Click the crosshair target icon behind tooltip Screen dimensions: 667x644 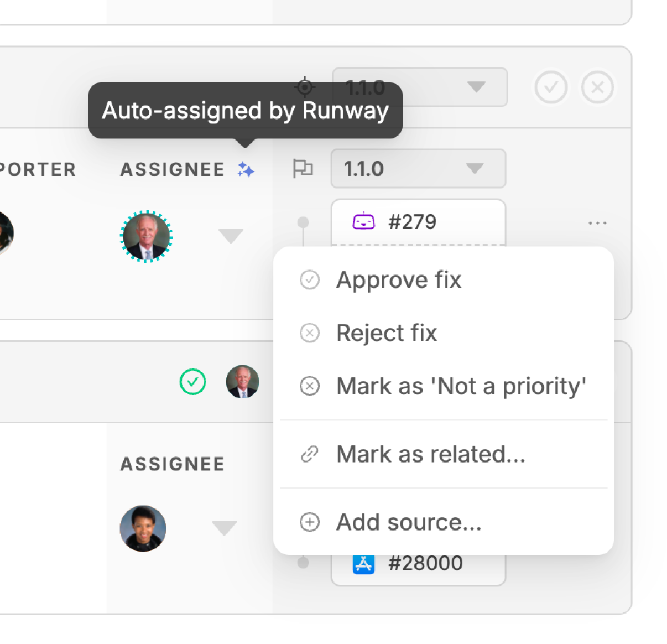tap(305, 87)
